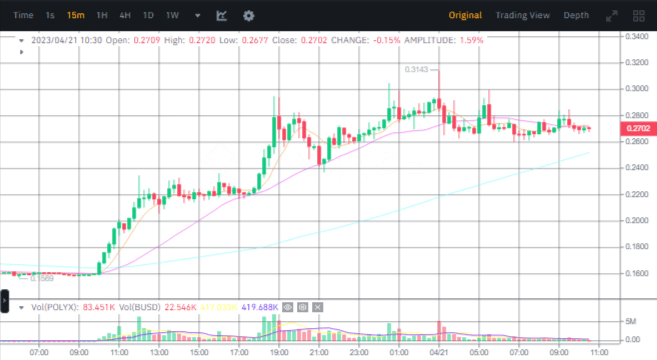Expand chart to fullscreen
This screenshot has height=360, width=657.
(x=612, y=16)
